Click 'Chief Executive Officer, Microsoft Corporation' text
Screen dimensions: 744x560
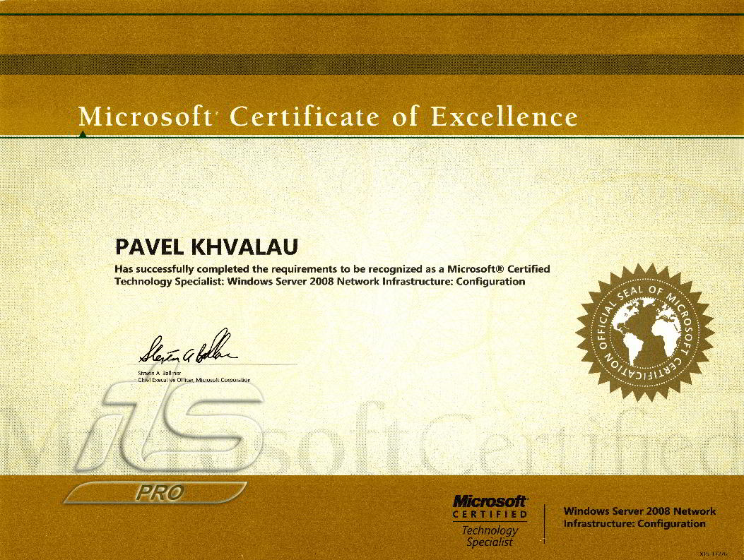click(x=194, y=380)
